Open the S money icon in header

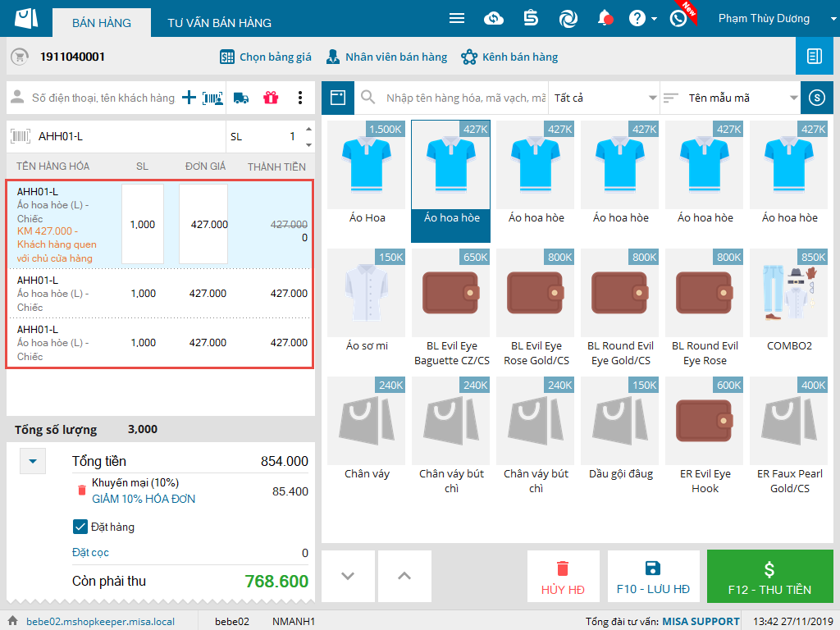(x=531, y=18)
